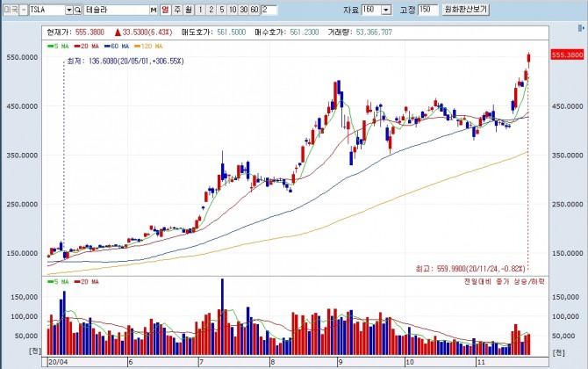Switch chart to monthly (월) candles
This screenshot has width=588, height=369.
(x=187, y=10)
